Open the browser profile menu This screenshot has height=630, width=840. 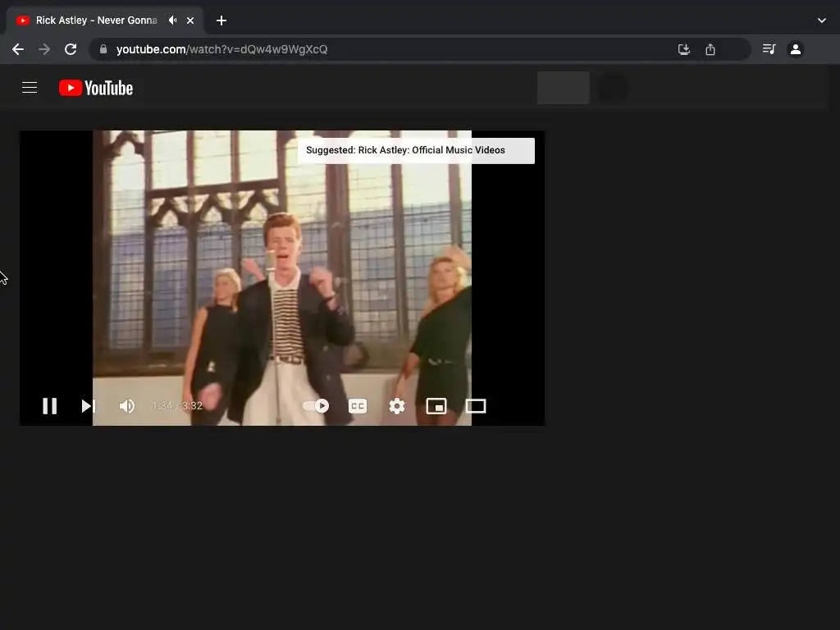[x=796, y=49]
